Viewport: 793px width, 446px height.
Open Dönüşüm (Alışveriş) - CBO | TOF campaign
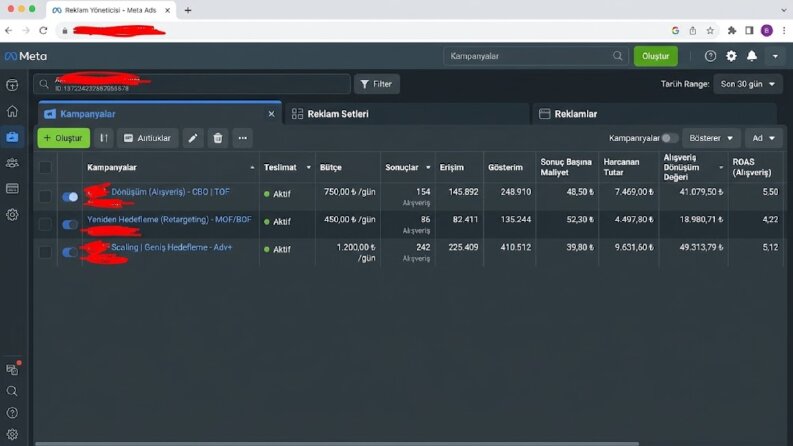170,192
